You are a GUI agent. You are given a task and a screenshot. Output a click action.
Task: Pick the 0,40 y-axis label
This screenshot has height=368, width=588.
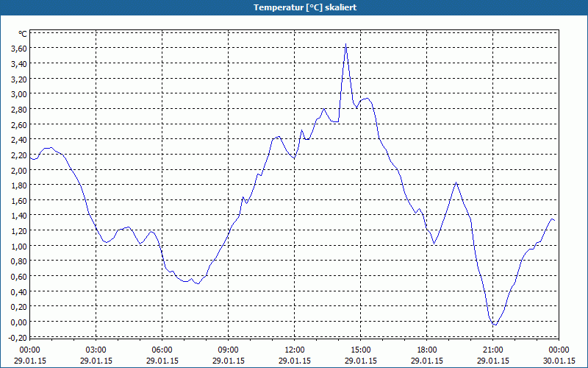pos(19,291)
